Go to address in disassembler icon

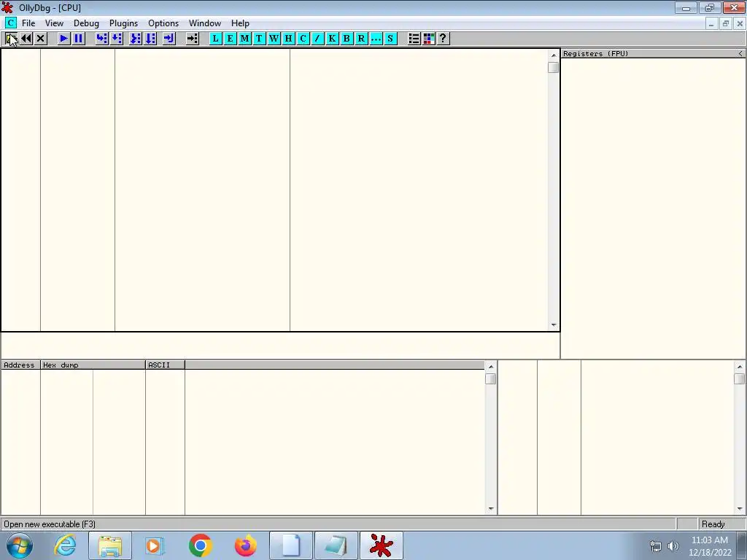click(x=192, y=39)
